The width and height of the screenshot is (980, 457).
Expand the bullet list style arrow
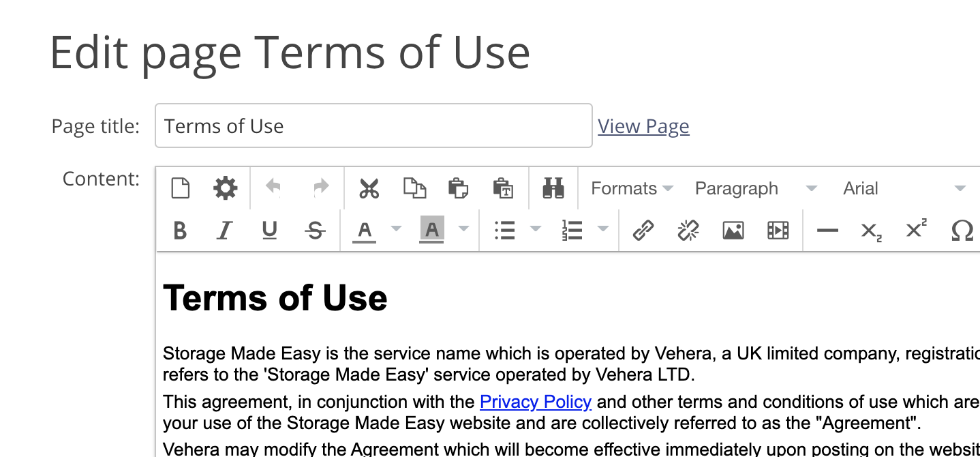coord(536,229)
